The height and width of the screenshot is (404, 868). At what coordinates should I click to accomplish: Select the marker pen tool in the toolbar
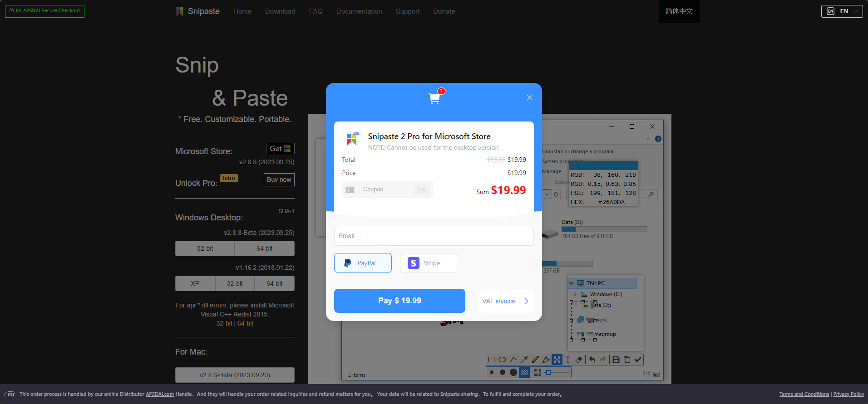click(x=546, y=360)
